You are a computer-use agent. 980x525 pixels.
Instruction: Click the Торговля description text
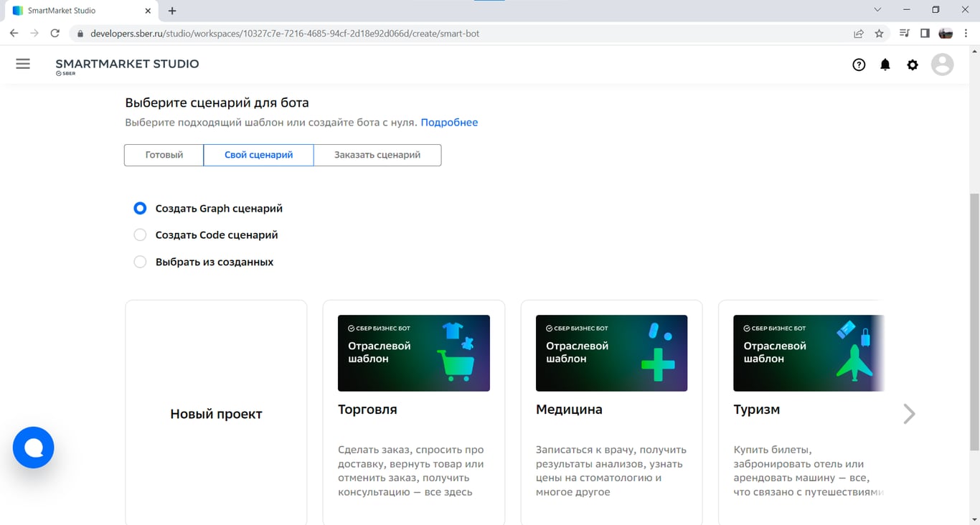(x=411, y=470)
